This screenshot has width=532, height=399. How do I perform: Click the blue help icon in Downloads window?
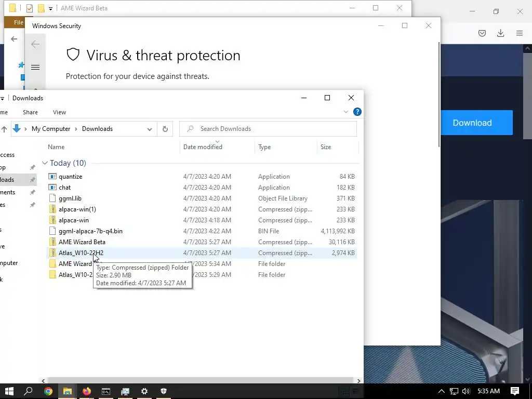(357, 112)
